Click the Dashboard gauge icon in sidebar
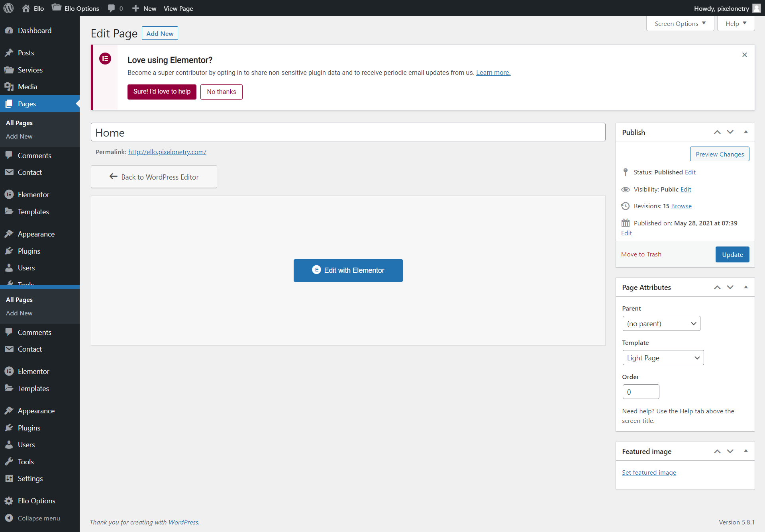 pyautogui.click(x=9, y=31)
